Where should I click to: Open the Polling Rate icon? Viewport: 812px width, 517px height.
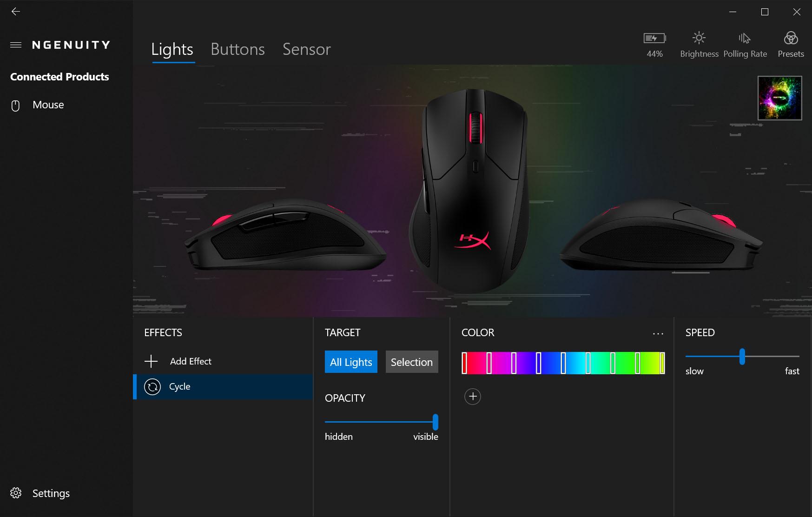click(745, 38)
